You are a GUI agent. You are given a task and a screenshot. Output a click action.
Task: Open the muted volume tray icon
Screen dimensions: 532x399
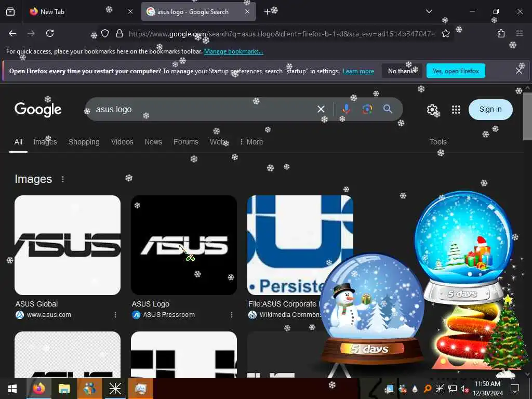point(464,389)
